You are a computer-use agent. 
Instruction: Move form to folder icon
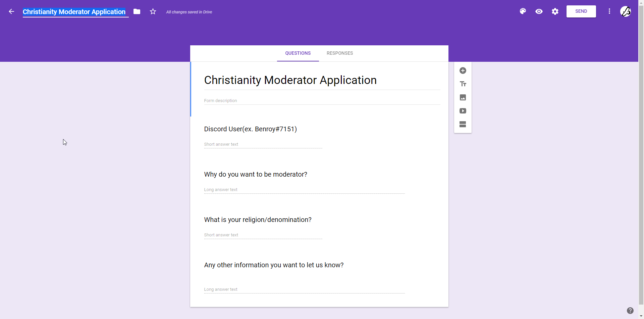pyautogui.click(x=137, y=11)
